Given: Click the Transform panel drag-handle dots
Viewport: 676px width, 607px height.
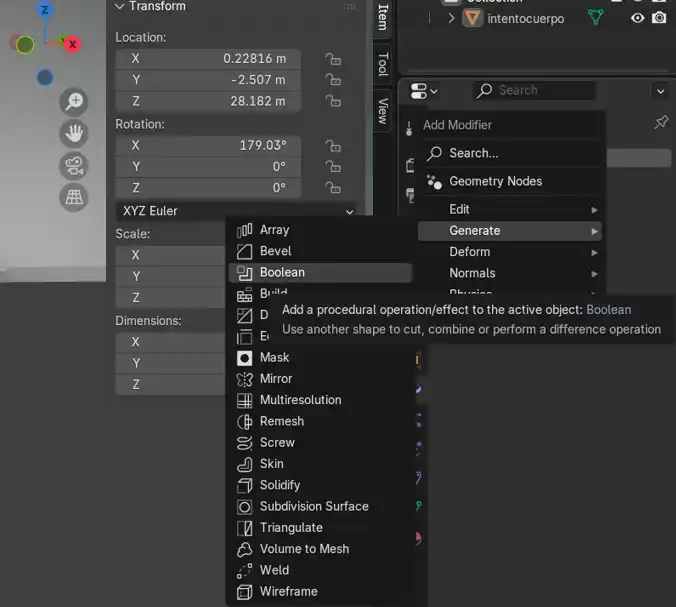Looking at the screenshot, I should point(349,6).
